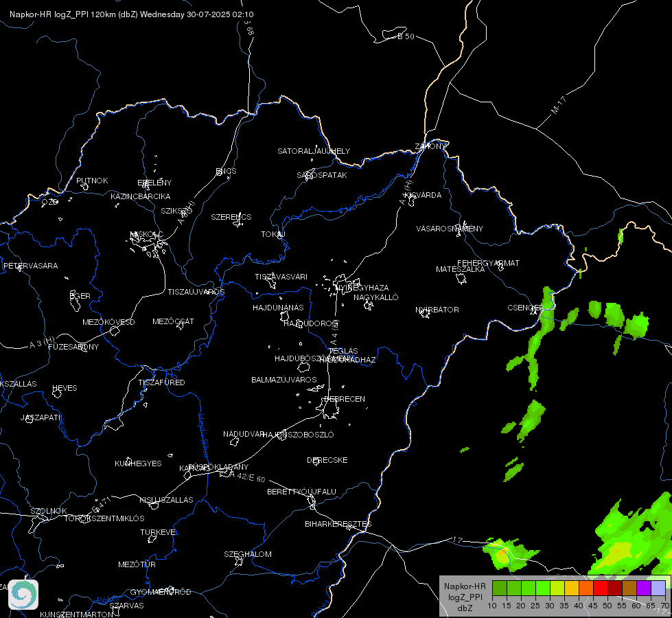Click the SÁROSPATAK label
This screenshot has height=618, width=672.
pyautogui.click(x=322, y=175)
